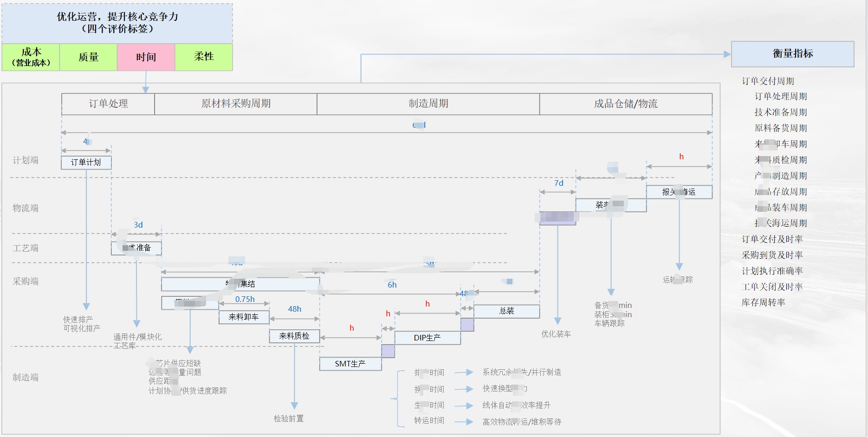Click the 通用件/模块化 text

point(138,337)
